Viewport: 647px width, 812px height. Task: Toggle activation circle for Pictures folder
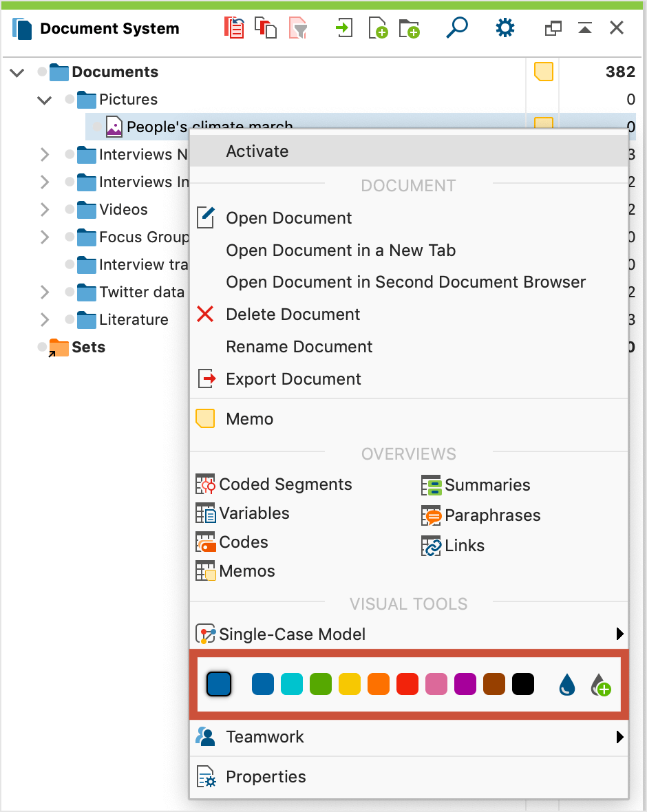tap(70, 99)
